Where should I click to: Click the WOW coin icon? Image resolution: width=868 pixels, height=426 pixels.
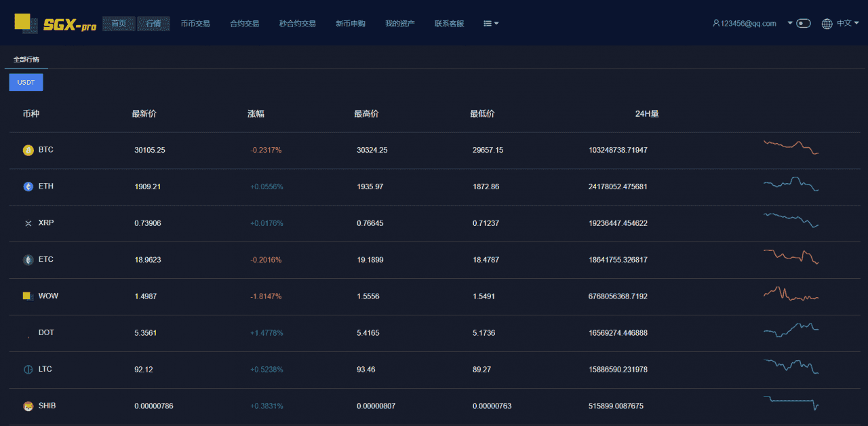click(x=28, y=296)
